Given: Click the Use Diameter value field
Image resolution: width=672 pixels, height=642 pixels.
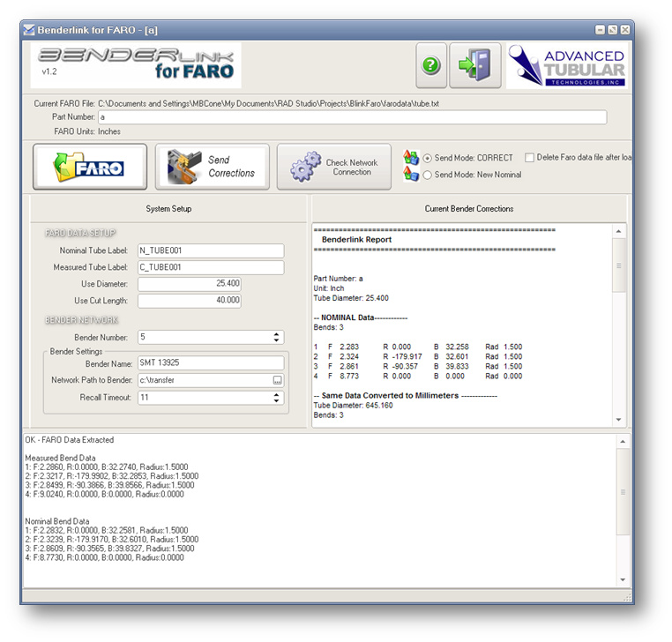Looking at the screenshot, I should coord(189,284).
